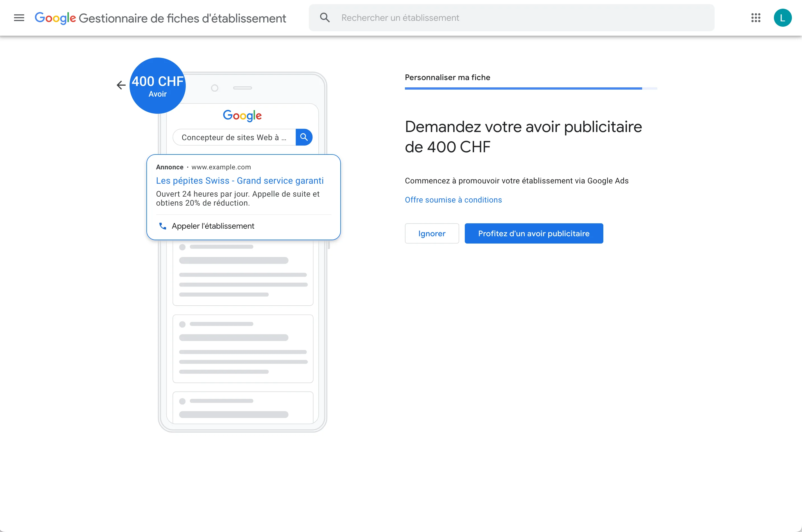Open the Google apps grid
Viewport: 802px width, 532px height.
click(x=756, y=18)
